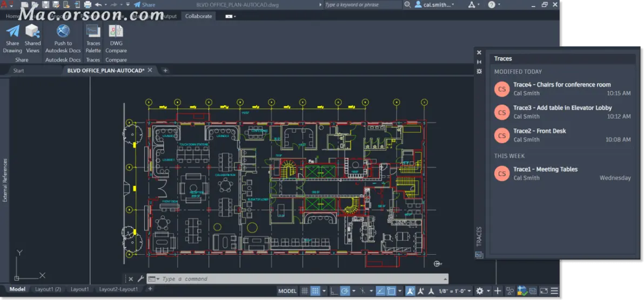Open the status bar customization hamburger menu
644x300 pixels.
coord(554,291)
